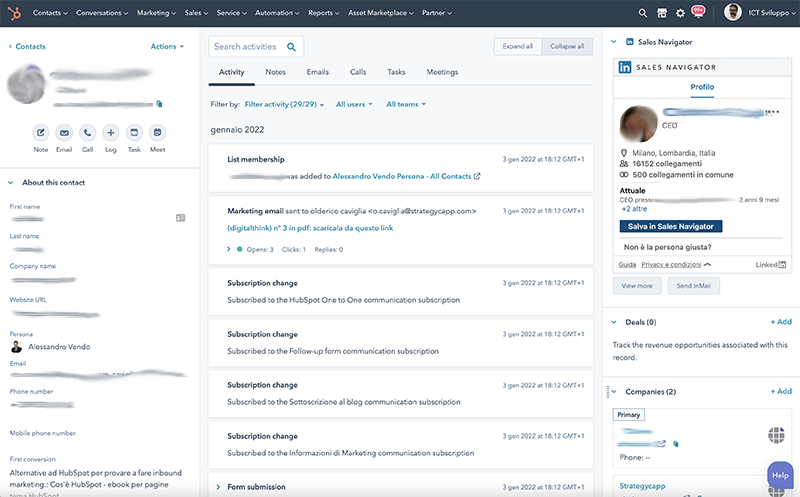Open Alessandro Vendo Persona - All Contacts list
800x497 pixels.
[402, 176]
